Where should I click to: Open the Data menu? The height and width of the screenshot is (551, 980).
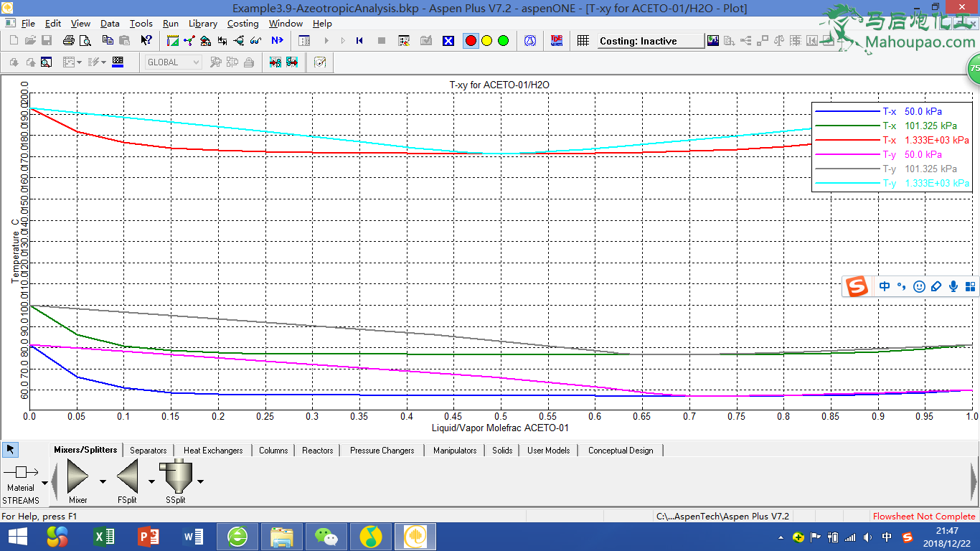[110, 24]
